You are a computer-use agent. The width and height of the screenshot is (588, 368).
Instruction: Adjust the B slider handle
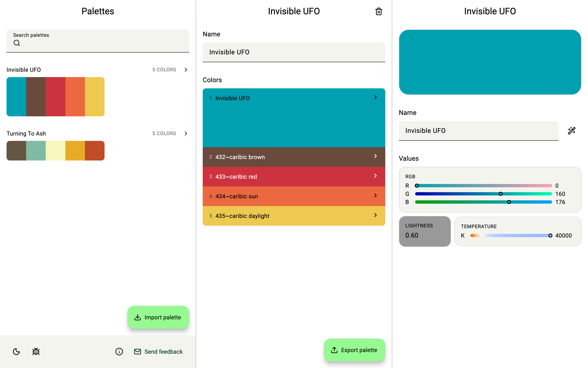(x=509, y=202)
